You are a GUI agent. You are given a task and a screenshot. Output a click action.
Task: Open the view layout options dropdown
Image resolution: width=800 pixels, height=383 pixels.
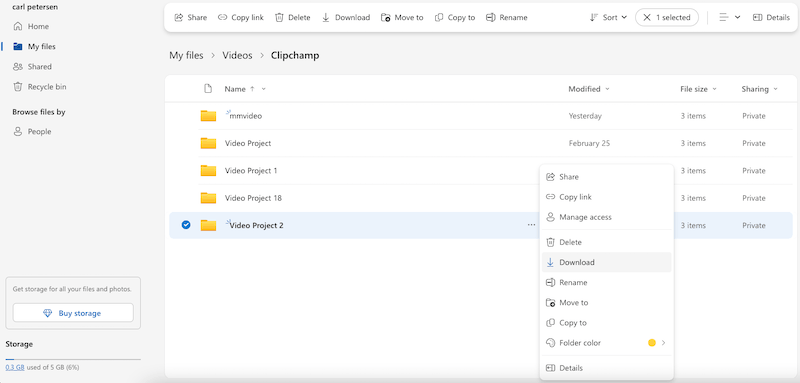point(730,17)
